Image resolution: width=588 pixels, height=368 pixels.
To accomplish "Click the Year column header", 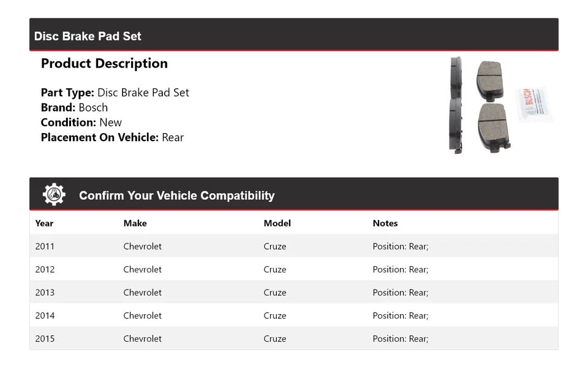I will [44, 223].
